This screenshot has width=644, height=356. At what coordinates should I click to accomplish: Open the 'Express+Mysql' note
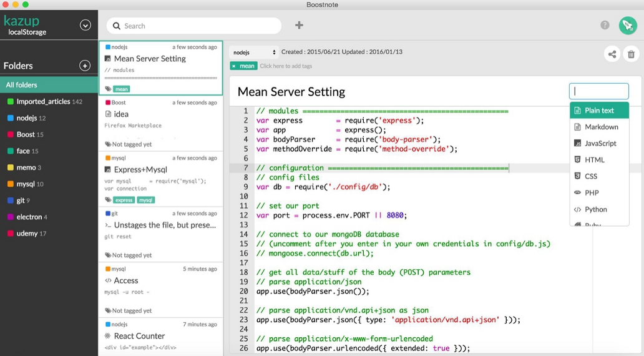(x=160, y=179)
